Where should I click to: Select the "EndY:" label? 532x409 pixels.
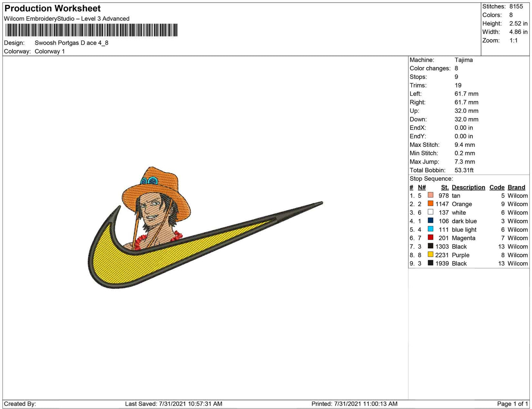point(418,136)
